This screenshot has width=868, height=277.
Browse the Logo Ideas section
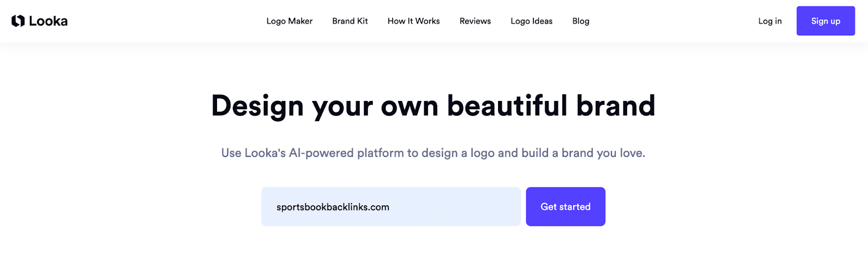[x=532, y=21]
